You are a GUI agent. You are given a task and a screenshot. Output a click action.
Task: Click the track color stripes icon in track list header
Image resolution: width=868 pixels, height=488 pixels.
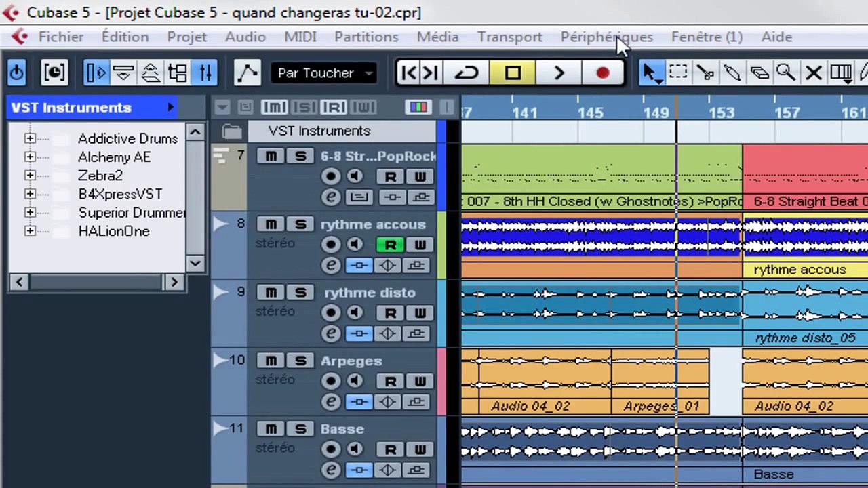(418, 107)
